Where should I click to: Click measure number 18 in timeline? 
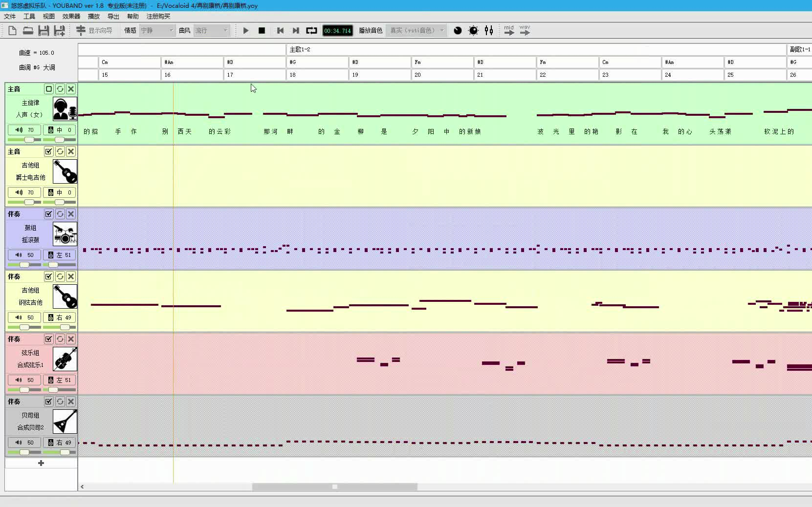[x=292, y=75]
